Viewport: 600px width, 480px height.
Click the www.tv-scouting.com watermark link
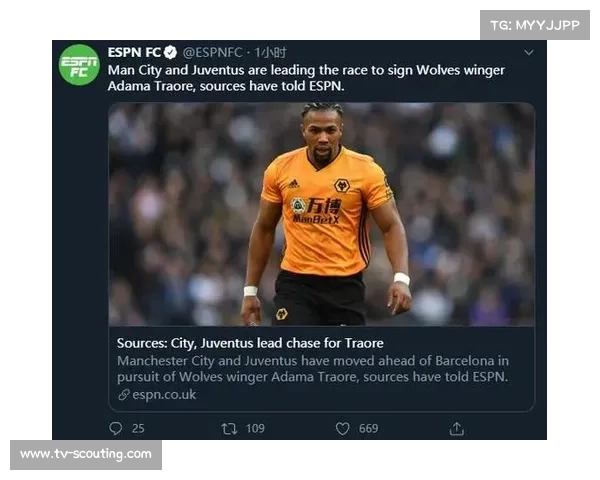pyautogui.click(x=86, y=454)
